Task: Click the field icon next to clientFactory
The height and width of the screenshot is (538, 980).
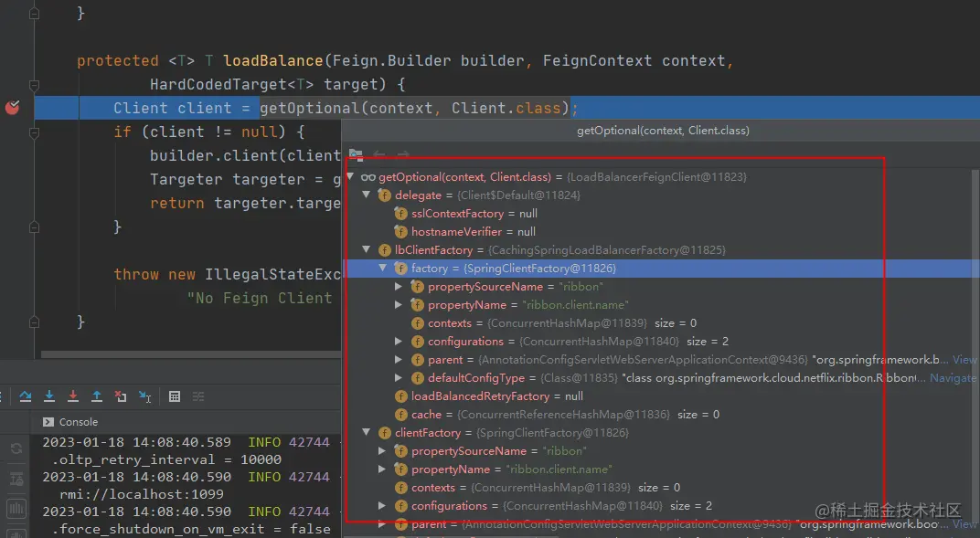Action: [384, 433]
